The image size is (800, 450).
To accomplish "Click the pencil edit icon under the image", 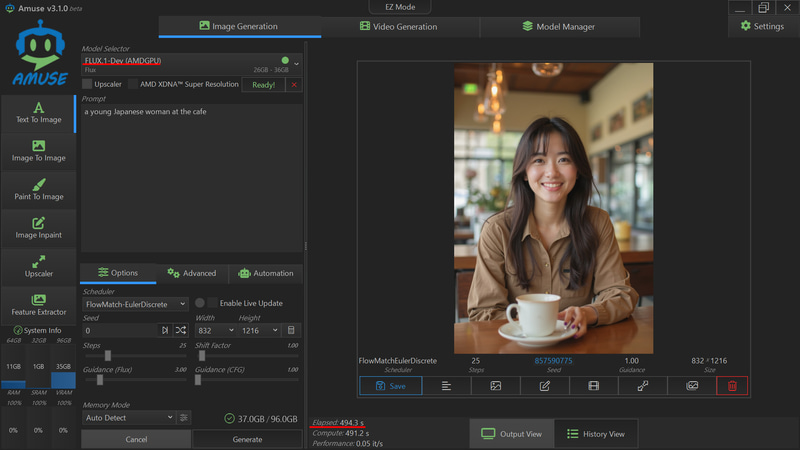I will [545, 386].
